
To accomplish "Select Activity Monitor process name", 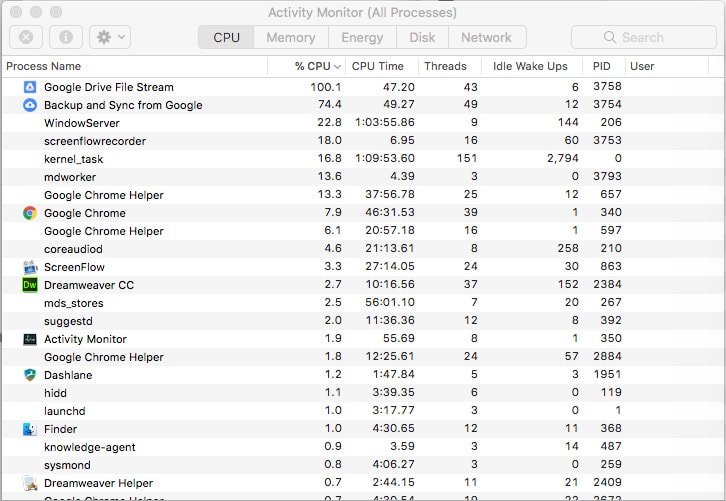I will click(85, 339).
